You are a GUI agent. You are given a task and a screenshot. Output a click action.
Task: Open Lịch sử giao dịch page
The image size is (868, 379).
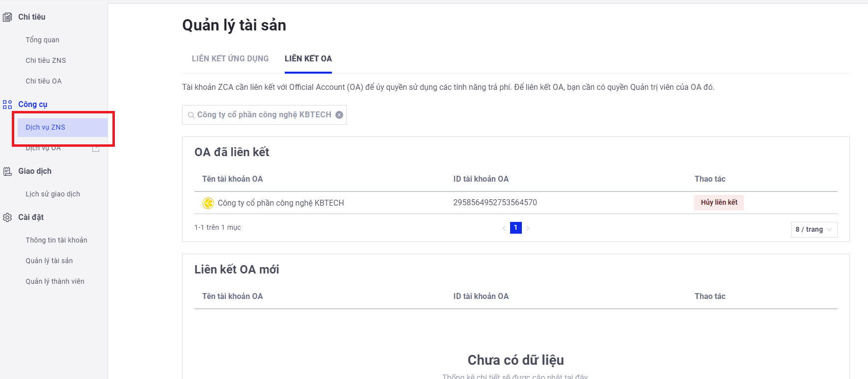point(53,194)
